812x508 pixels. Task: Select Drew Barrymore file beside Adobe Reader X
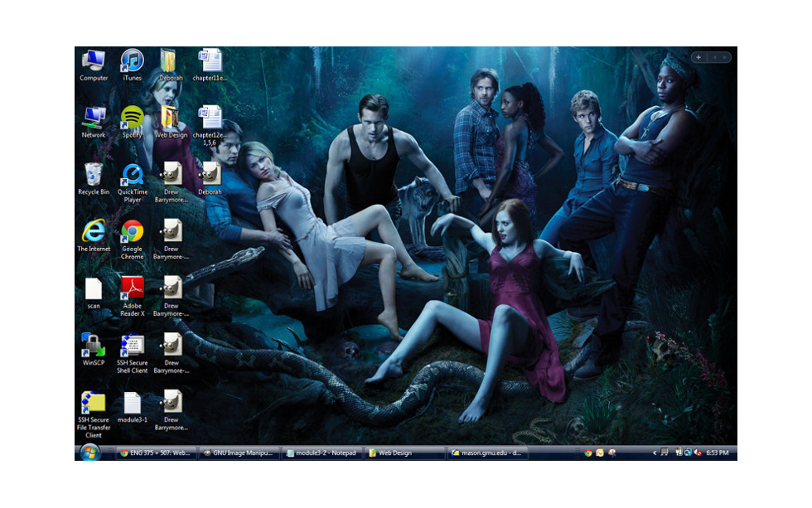[171, 297]
